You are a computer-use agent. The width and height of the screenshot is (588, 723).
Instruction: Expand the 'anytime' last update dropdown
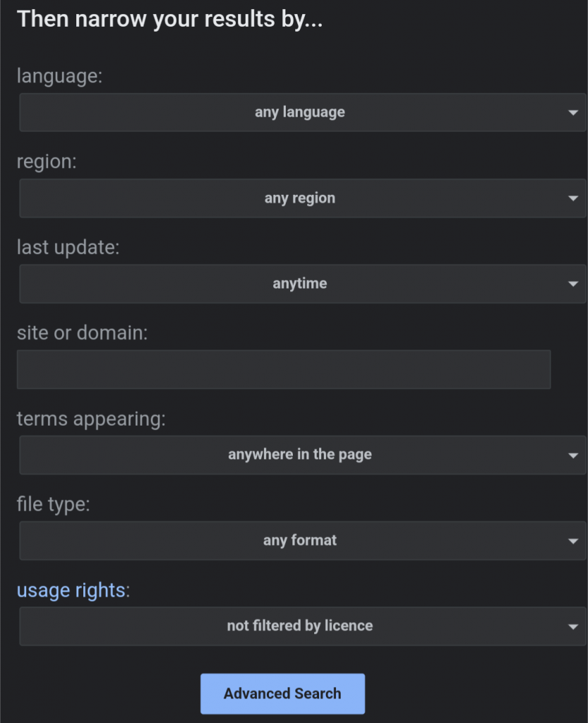point(300,284)
